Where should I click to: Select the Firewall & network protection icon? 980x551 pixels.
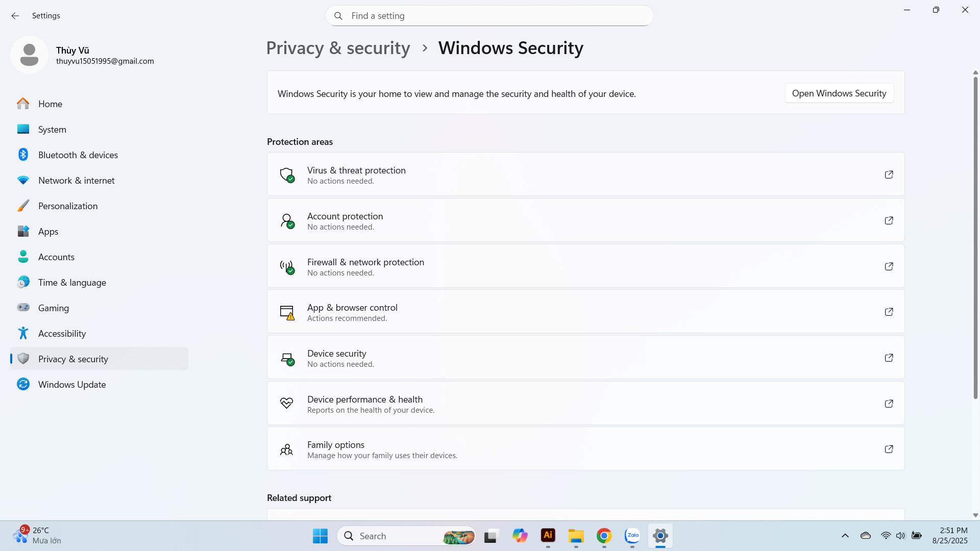tap(287, 266)
